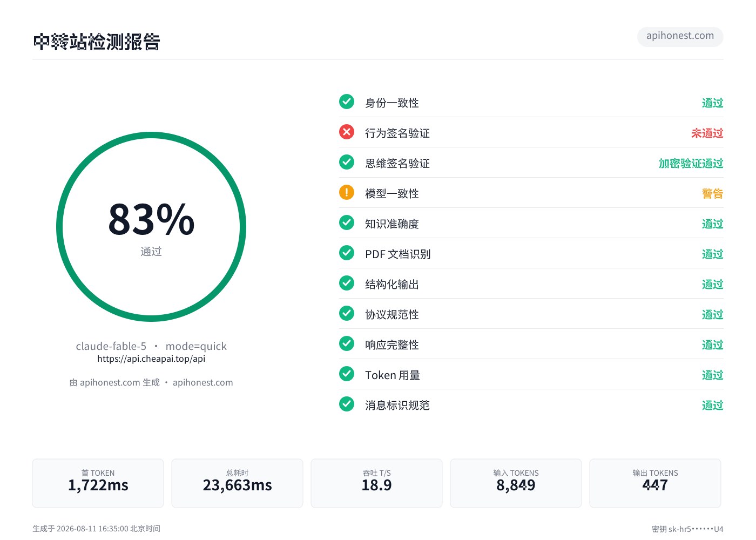Click the orange warning icon for 模型一致性

point(347,192)
